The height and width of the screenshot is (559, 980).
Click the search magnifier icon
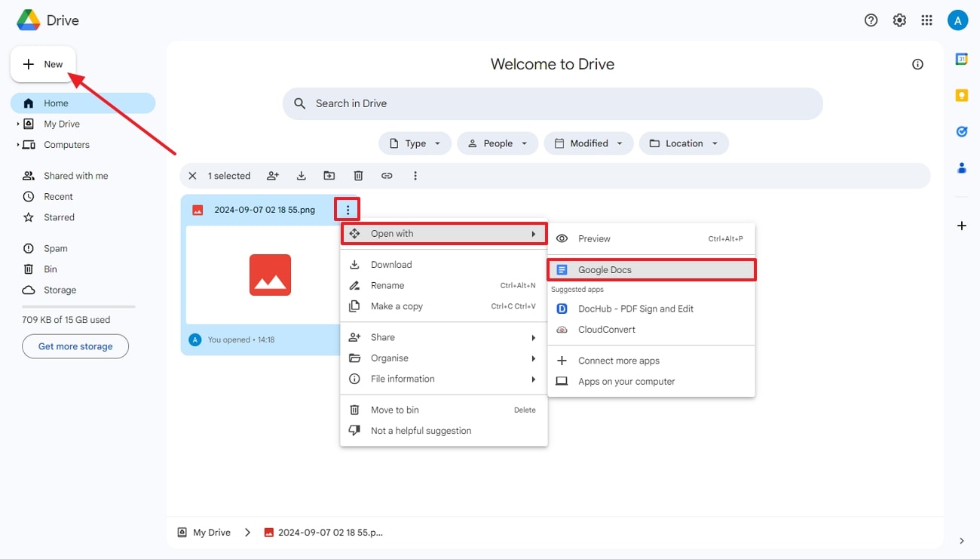[x=300, y=103]
